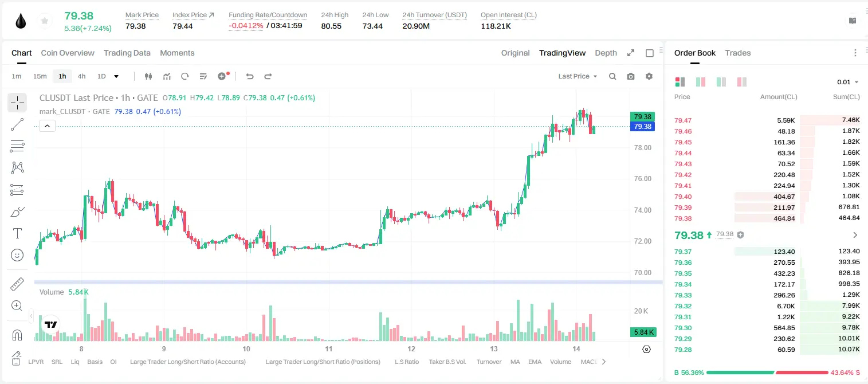Switch chart to Depth view
This screenshot has height=384, width=868.
(x=606, y=53)
